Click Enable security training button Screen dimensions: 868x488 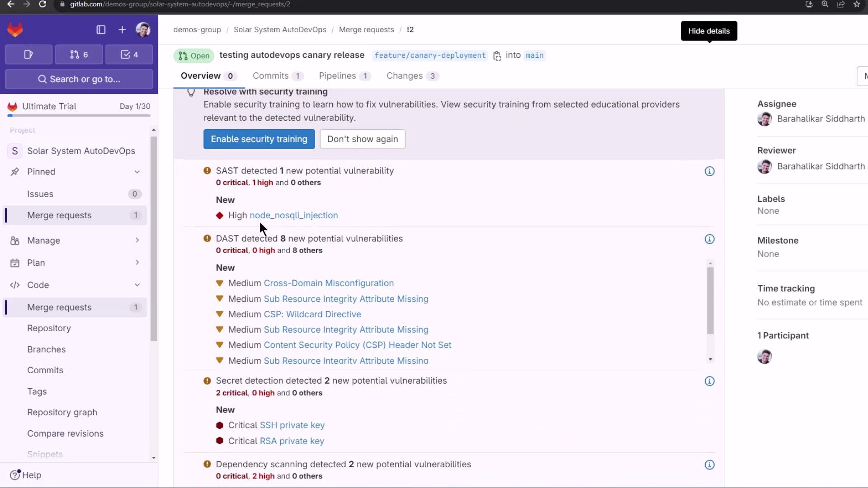point(259,139)
